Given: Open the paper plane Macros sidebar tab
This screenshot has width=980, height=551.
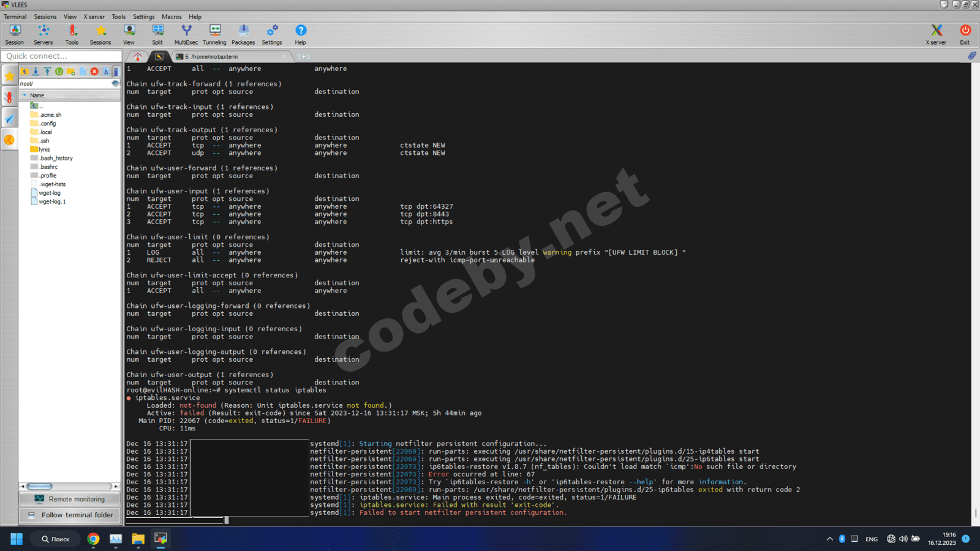Looking at the screenshot, I should pyautogui.click(x=9, y=118).
